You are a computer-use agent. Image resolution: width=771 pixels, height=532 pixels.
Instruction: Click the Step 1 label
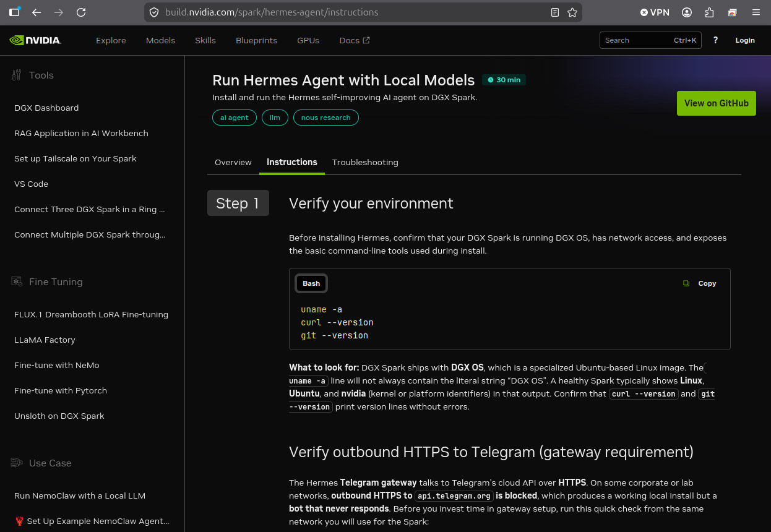(238, 203)
